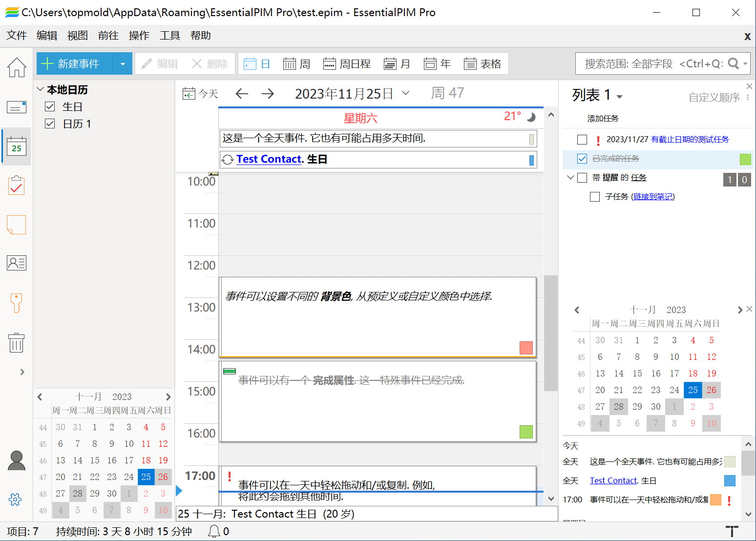Click green swatch beside 已完成的任务
The image size is (756, 541).
point(745,159)
